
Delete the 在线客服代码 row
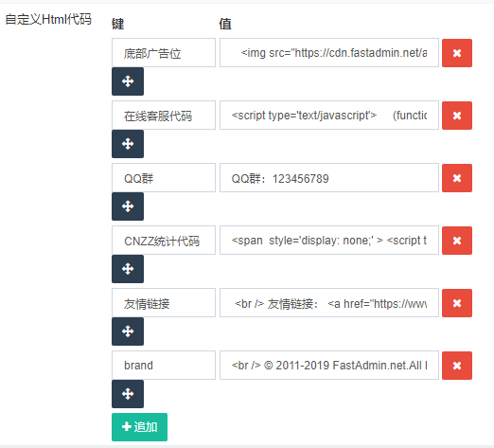pyautogui.click(x=457, y=116)
